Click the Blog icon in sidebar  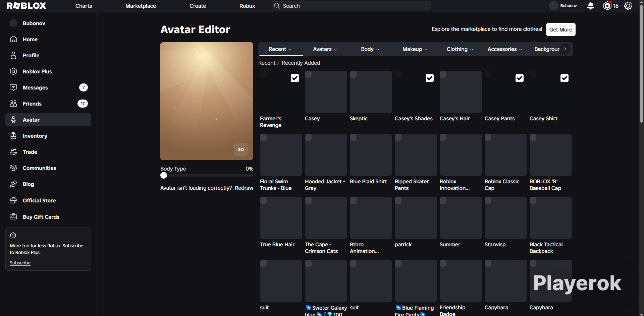[13, 184]
